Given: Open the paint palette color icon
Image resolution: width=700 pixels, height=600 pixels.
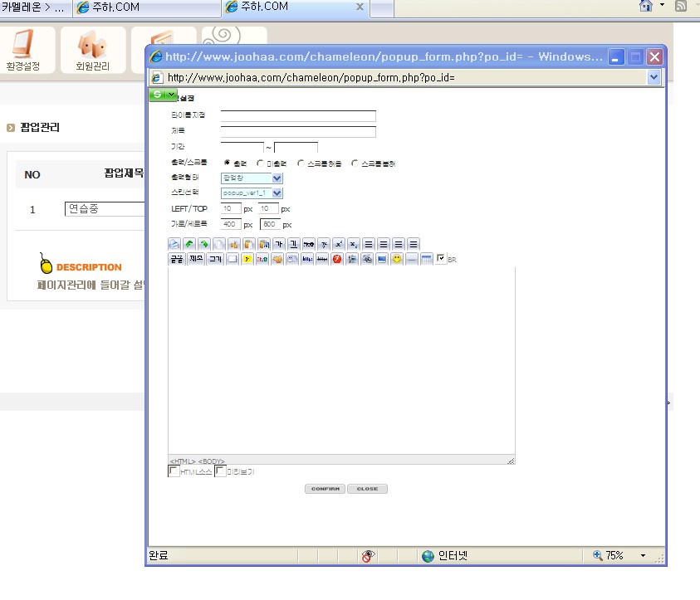Looking at the screenshot, I should pos(277,259).
